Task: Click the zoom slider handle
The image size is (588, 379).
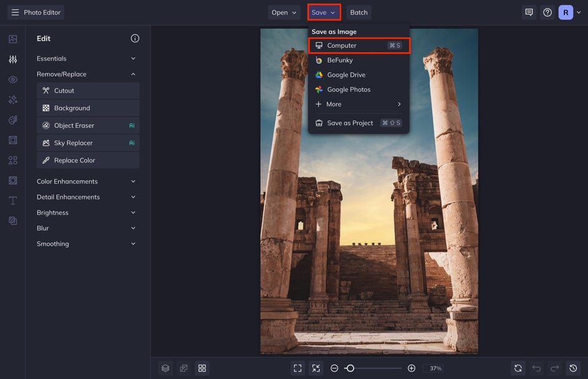Action: 350,368
